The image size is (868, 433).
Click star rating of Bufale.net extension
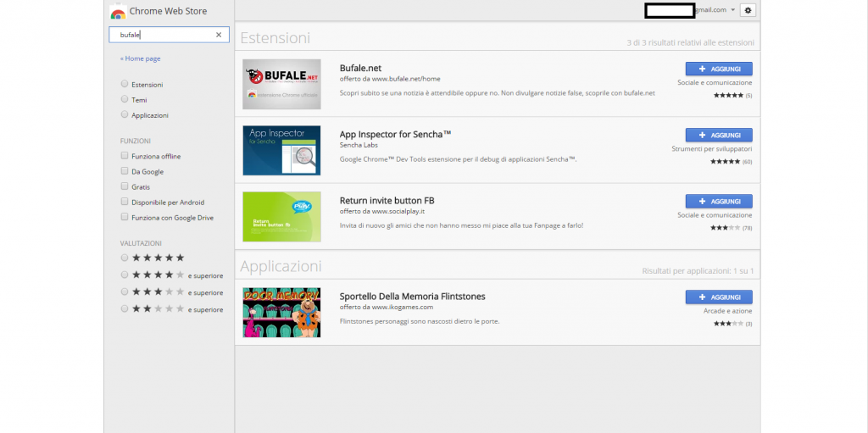tap(728, 95)
